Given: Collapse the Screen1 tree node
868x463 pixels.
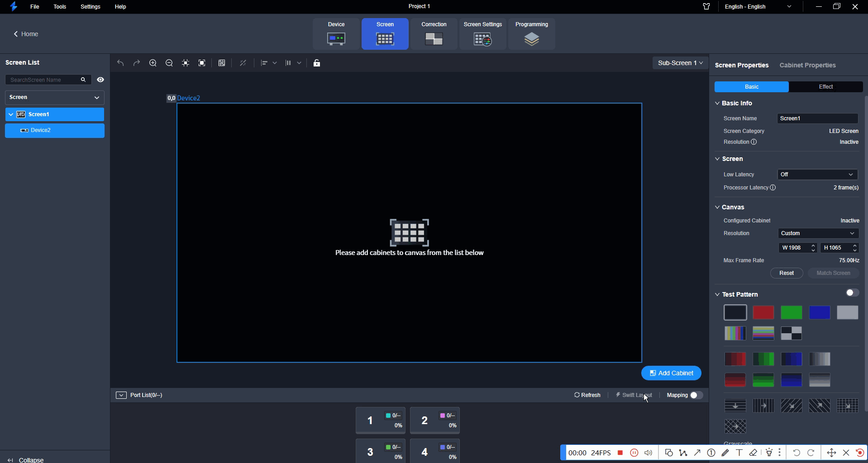Looking at the screenshot, I should pos(11,114).
